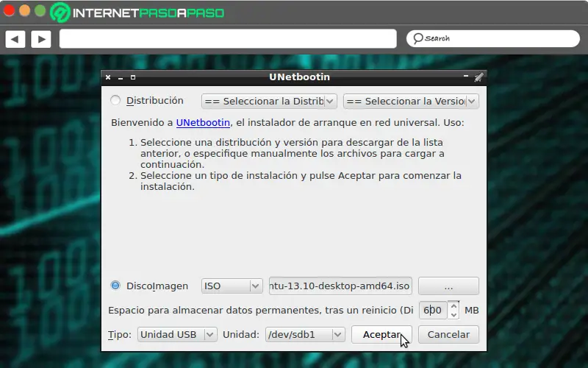Image resolution: width=588 pixels, height=368 pixels.
Task: Select the Distribución radio button
Action: click(x=115, y=100)
